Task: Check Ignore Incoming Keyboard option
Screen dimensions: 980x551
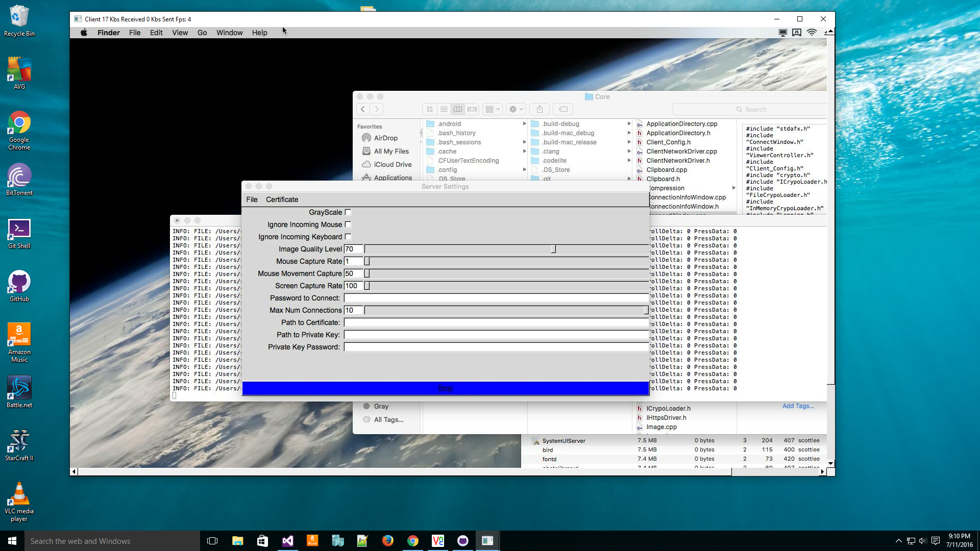Action: click(x=348, y=237)
